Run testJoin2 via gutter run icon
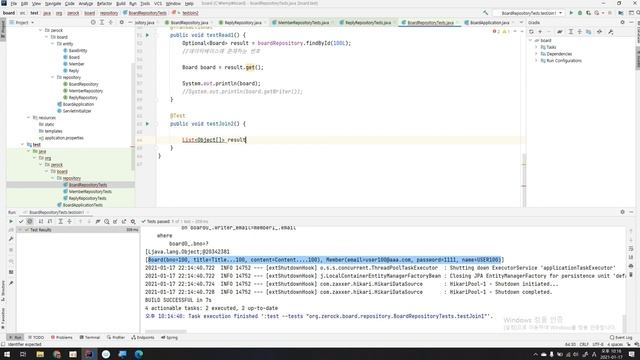This screenshot has width=640, height=360. coord(147,124)
